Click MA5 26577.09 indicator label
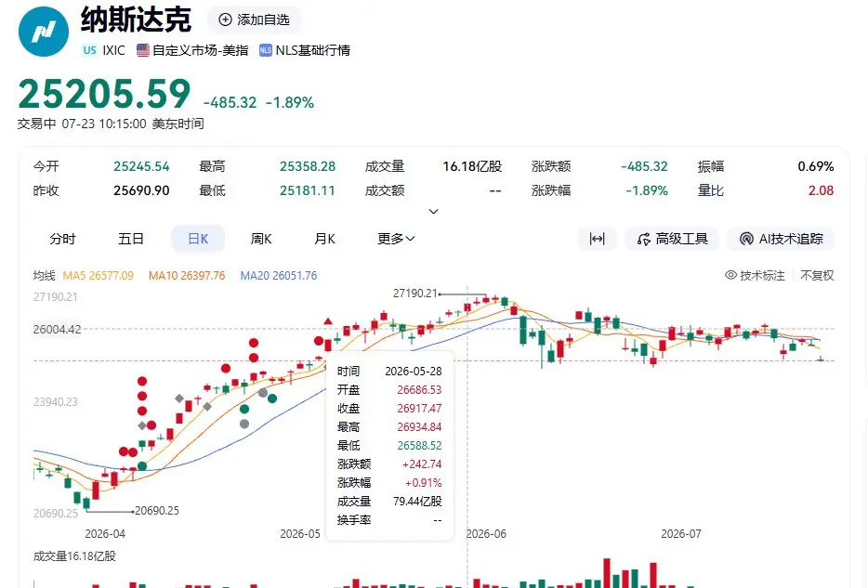 click(x=98, y=276)
